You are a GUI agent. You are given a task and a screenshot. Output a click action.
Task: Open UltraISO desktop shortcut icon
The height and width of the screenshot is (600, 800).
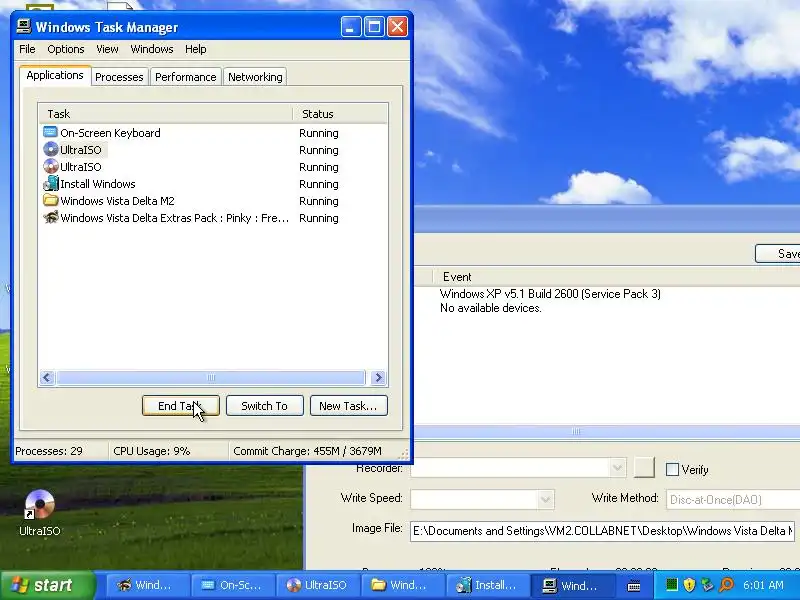pyautogui.click(x=39, y=504)
